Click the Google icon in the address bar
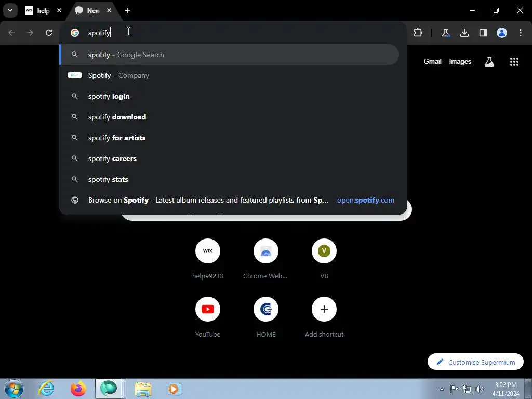The height and width of the screenshot is (399, 532). tap(75, 33)
